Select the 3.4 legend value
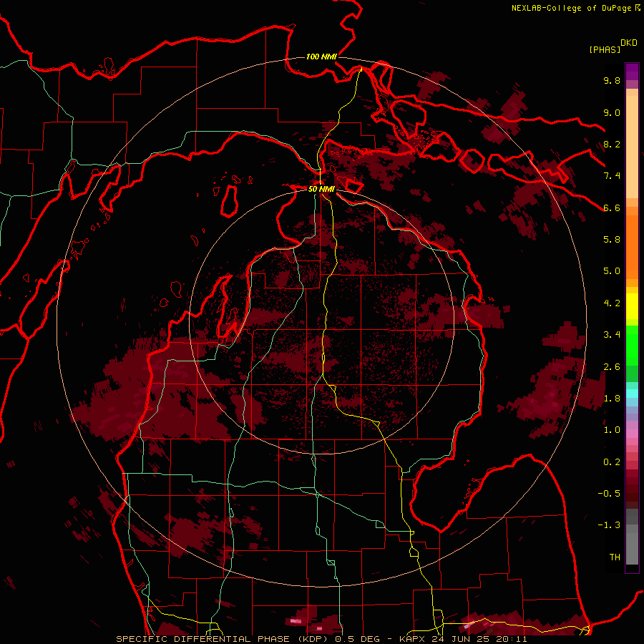 pos(612,335)
